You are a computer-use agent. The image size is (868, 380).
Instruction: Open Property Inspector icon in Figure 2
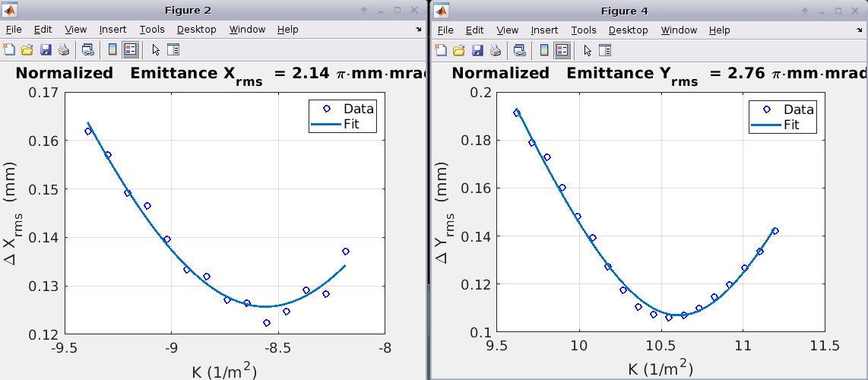point(173,50)
